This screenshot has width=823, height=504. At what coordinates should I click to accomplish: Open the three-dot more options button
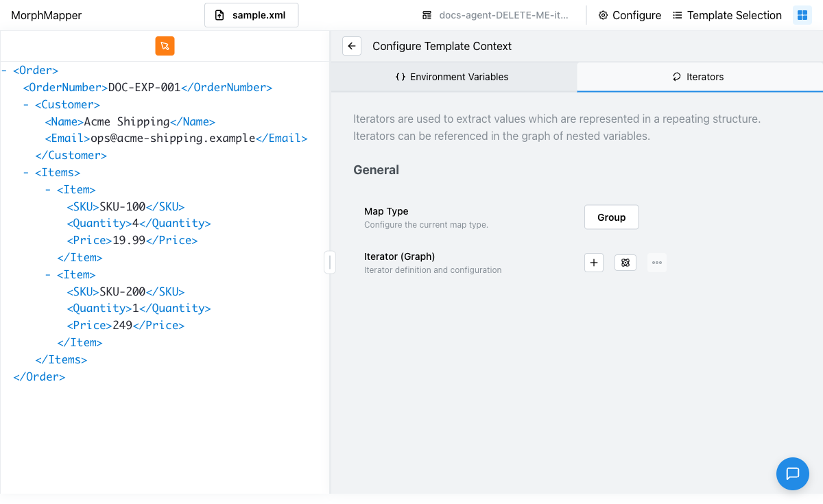coord(657,263)
